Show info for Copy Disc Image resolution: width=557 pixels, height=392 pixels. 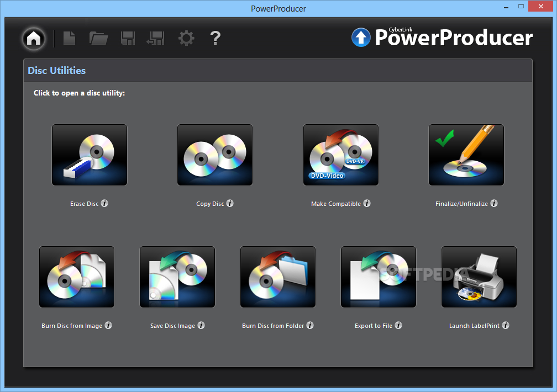click(x=230, y=203)
